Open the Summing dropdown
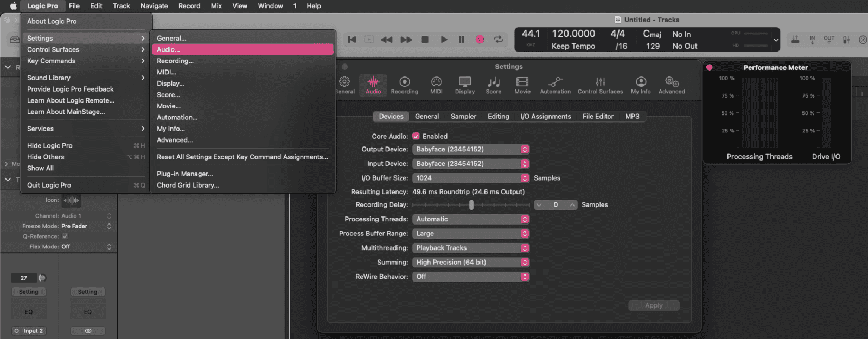The height and width of the screenshot is (339, 868). tap(471, 262)
